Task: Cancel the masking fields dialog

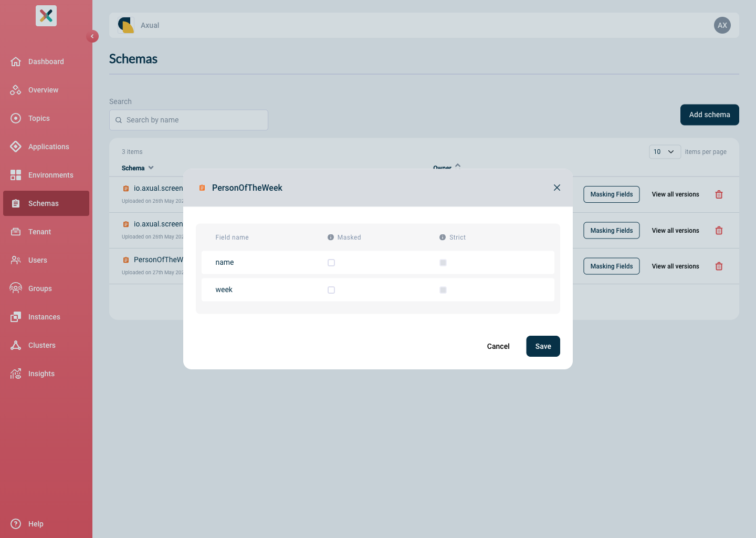Action: click(x=498, y=346)
